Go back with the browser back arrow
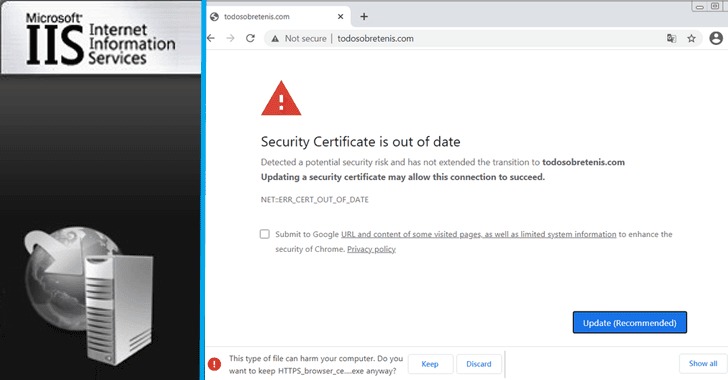Screen dimensions: 728x380 click(x=211, y=38)
